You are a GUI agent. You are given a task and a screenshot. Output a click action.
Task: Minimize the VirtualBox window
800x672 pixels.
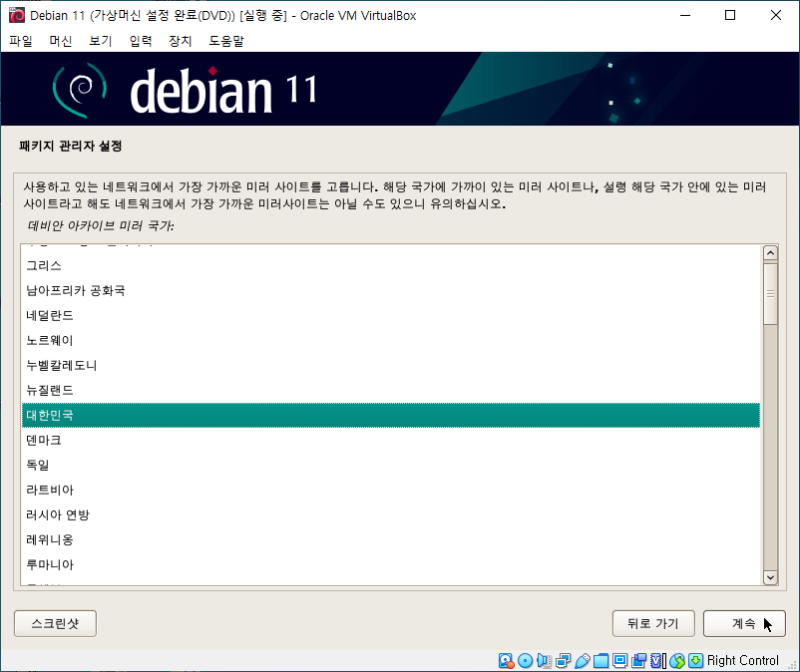(x=685, y=15)
